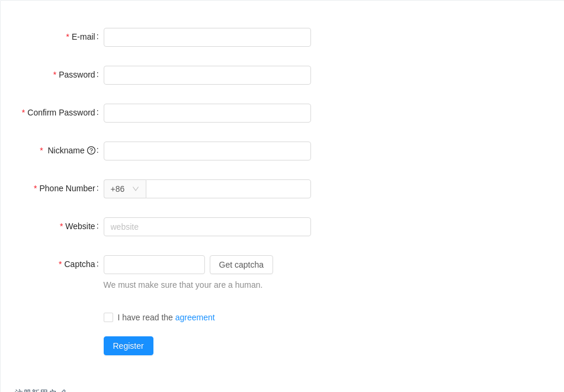The width and height of the screenshot is (564, 392).
Task: Click the chevron arrow beside +86
Action: point(136,189)
